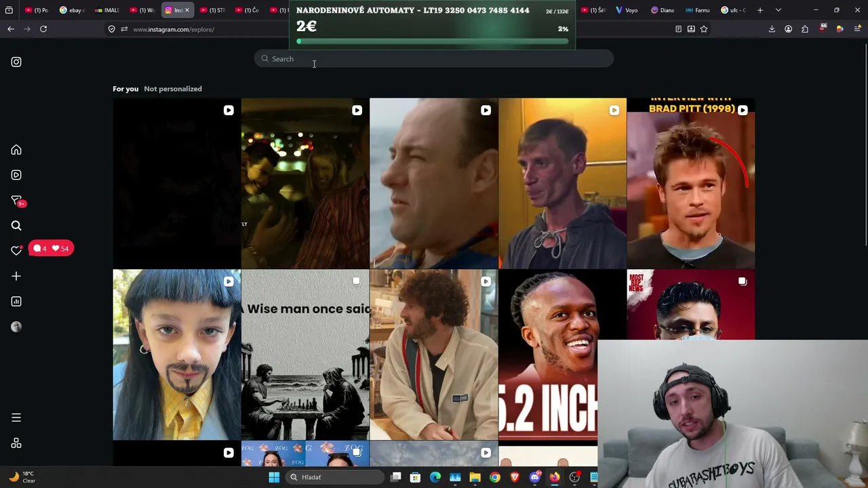This screenshot has height=488, width=868.
Task: Switch to Not personalized feed
Action: [173, 89]
